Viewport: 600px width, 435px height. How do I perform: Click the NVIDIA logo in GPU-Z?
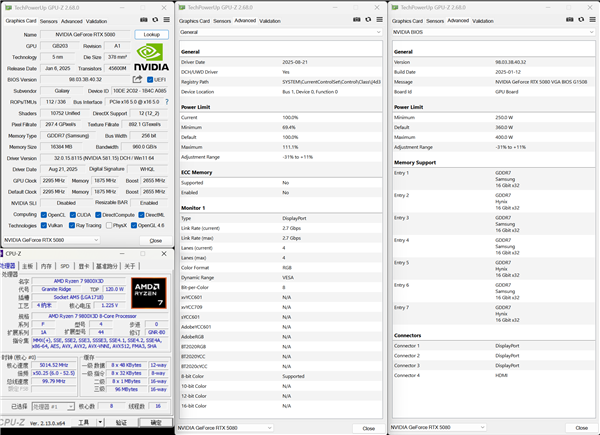click(151, 57)
